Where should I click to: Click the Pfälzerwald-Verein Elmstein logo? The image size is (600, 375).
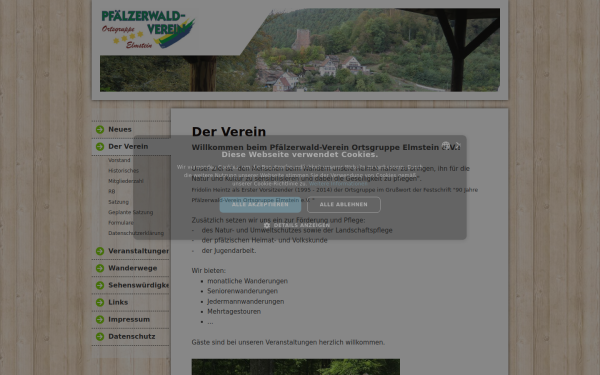[x=148, y=30]
